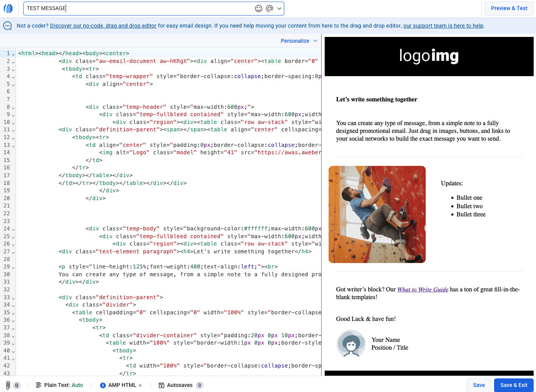Click into the TEST MESSAGE subject field

pyautogui.click(x=136, y=9)
